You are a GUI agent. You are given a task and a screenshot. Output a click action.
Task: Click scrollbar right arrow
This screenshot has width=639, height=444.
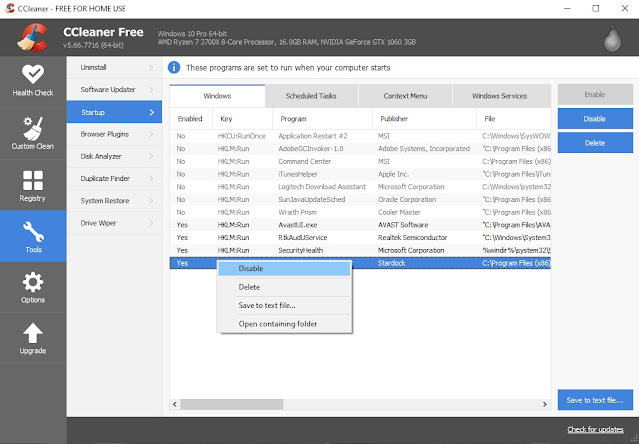(544, 404)
